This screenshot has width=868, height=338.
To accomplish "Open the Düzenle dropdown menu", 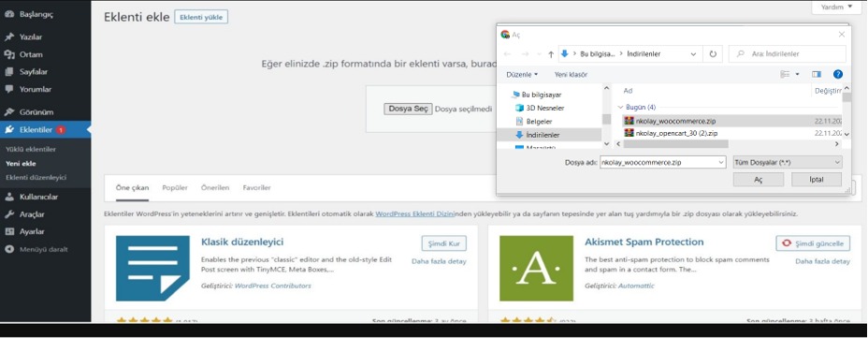I will click(522, 74).
